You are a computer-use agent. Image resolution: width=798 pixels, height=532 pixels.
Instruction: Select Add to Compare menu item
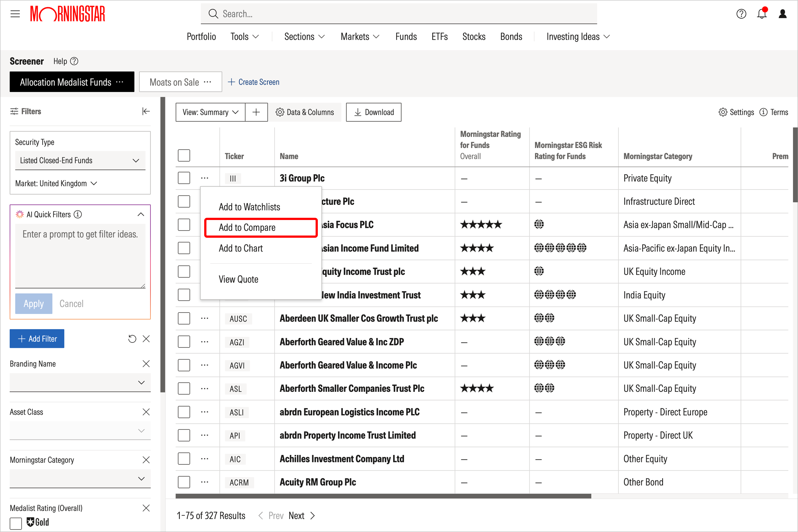tap(260, 228)
